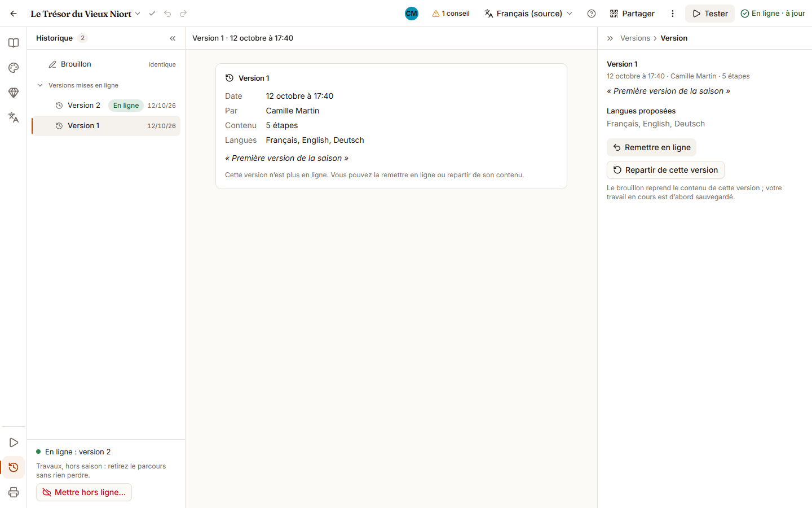
Task: Click the 'identique' label beside Brouillon
Action: coord(162,64)
